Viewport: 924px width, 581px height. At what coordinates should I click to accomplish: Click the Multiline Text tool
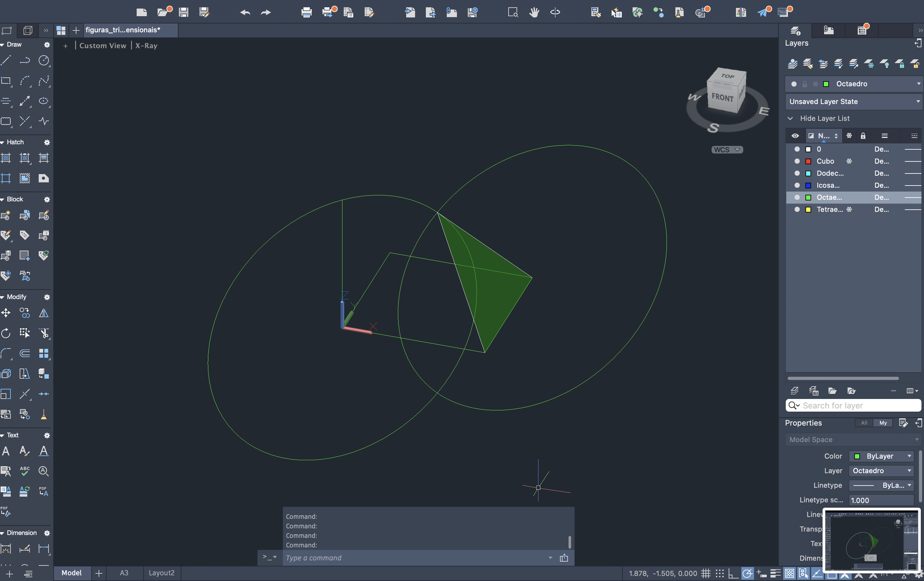(x=6, y=451)
